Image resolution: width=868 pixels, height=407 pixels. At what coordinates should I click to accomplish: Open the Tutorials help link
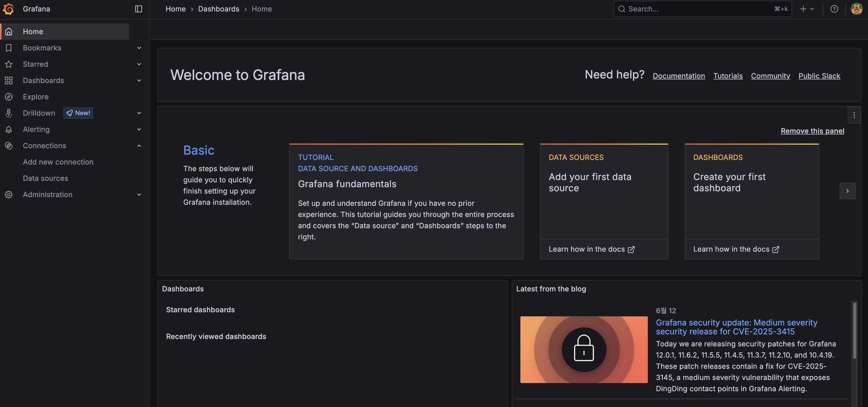[x=728, y=76]
